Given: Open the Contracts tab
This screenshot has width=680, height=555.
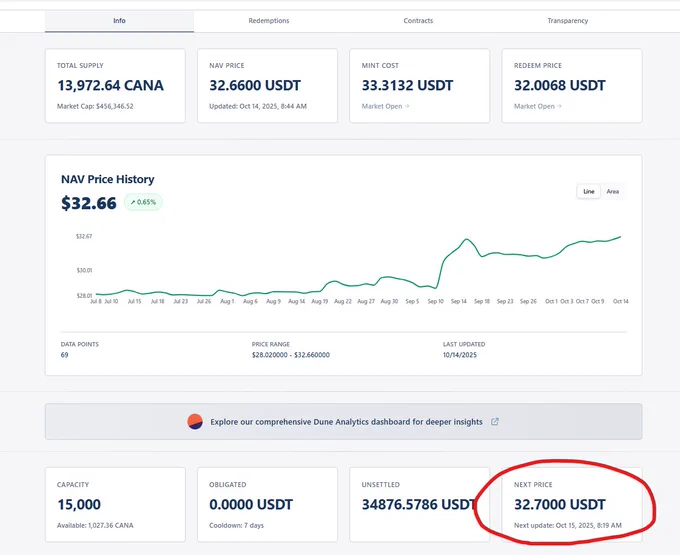Looking at the screenshot, I should click(418, 21).
